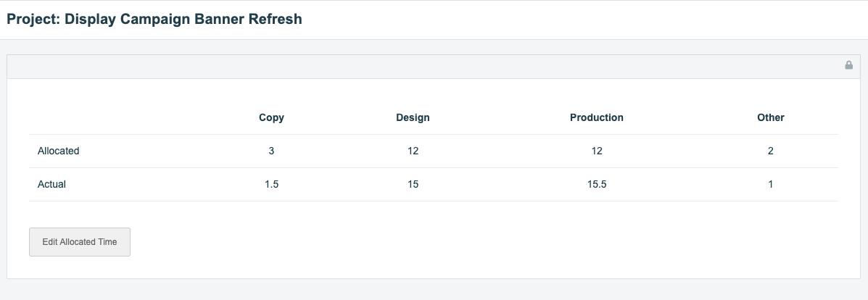Click the Actual Production value 15.5
Screen dimensions: 868x300
[596, 185]
